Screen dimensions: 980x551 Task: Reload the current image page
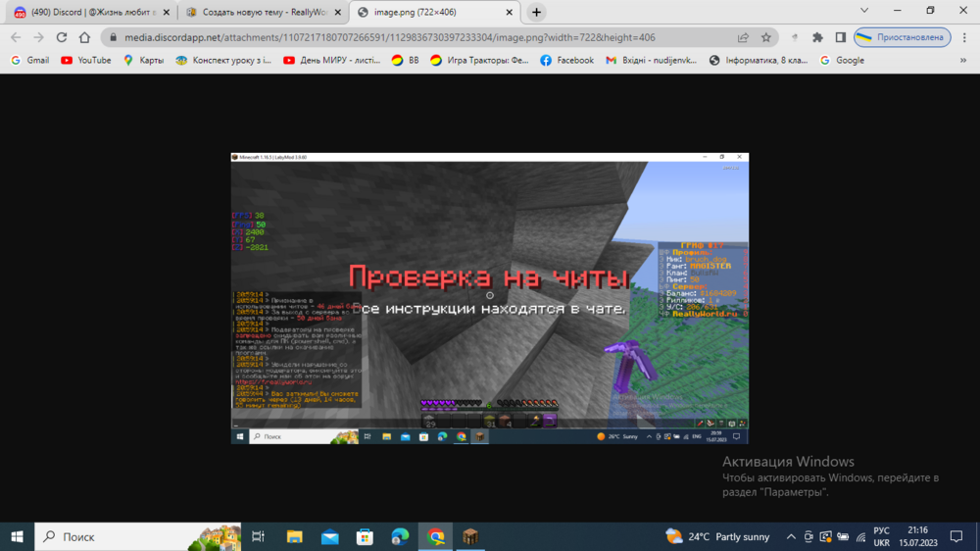pyautogui.click(x=61, y=37)
